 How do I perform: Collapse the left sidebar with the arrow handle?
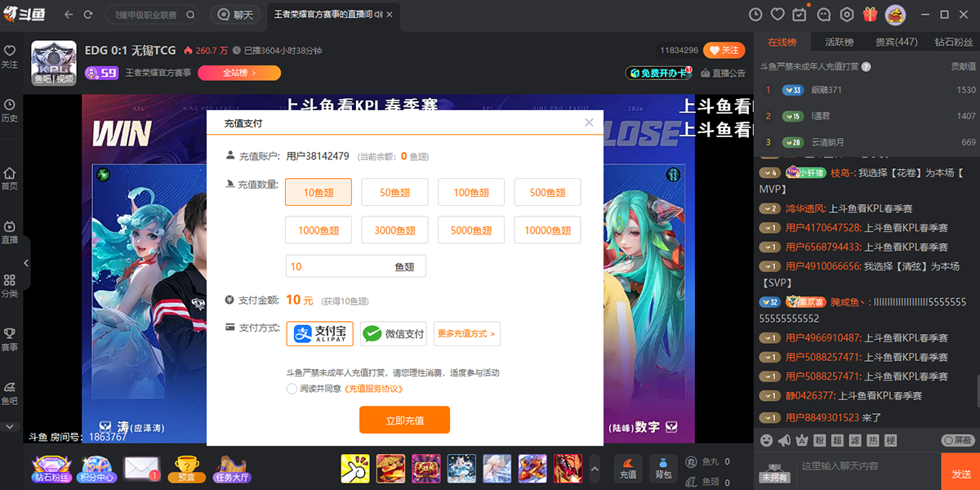[x=25, y=263]
